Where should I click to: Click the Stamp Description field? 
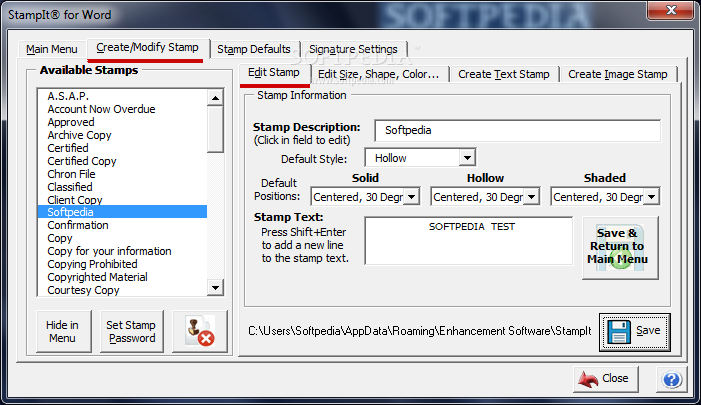pos(517,131)
